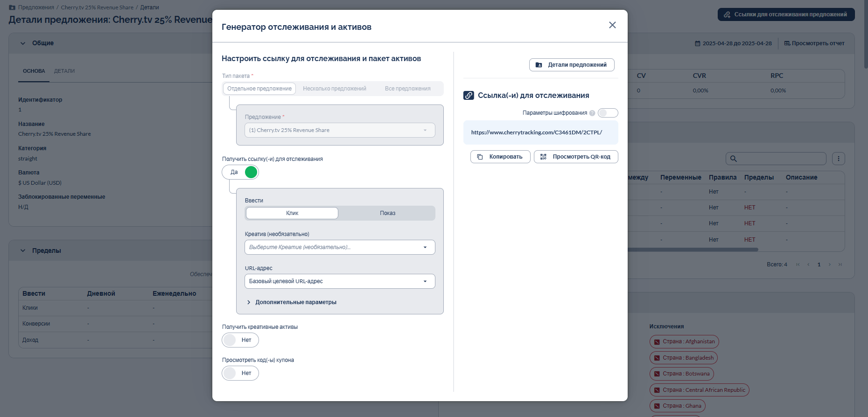Close the tracking generator dialog

[612, 25]
